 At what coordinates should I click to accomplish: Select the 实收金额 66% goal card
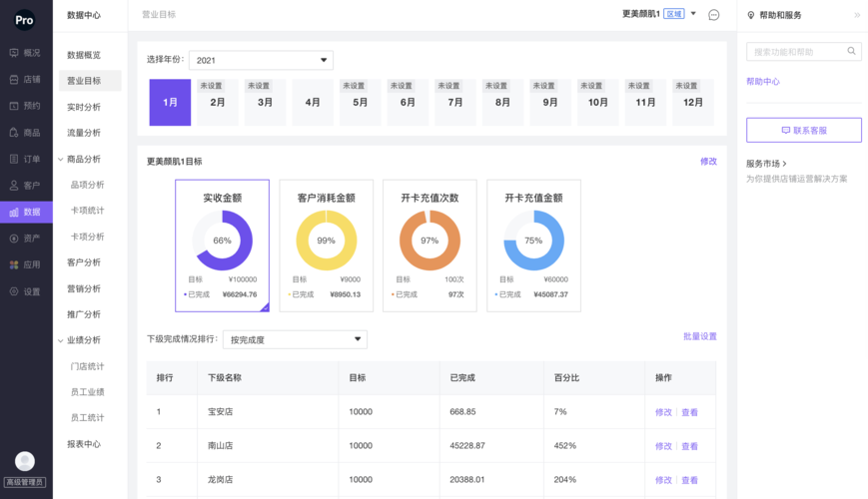click(222, 246)
